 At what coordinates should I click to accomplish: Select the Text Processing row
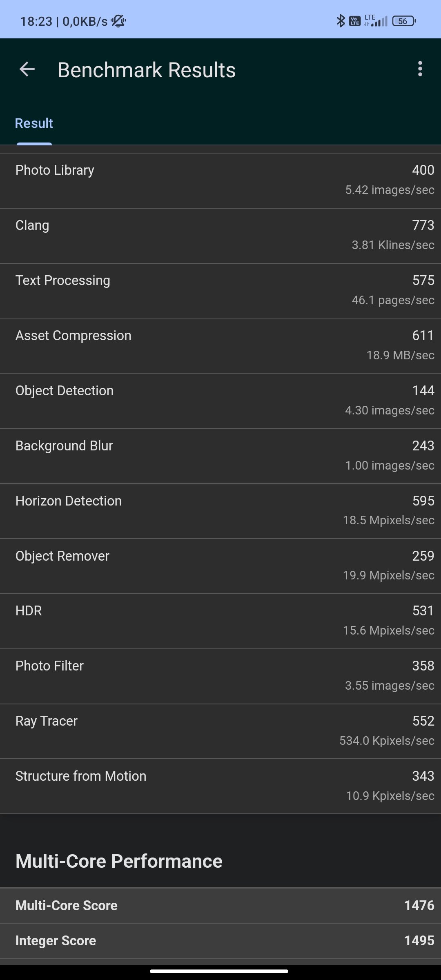pos(220,291)
